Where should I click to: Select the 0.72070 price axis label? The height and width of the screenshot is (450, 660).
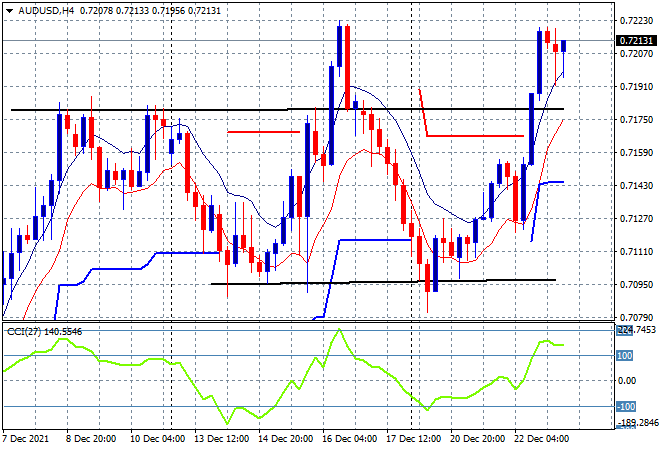[x=636, y=53]
